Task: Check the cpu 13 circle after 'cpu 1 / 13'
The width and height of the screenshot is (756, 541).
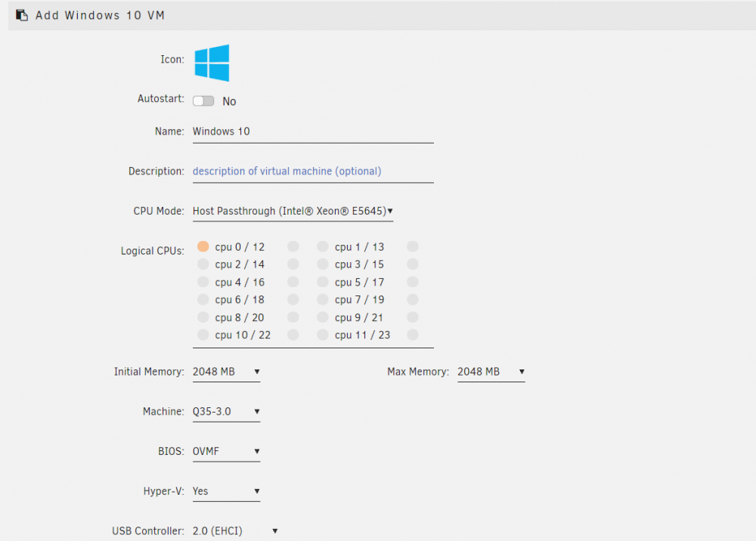Action: point(413,246)
